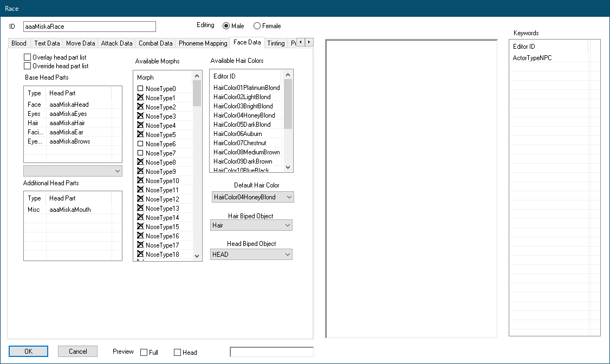Click Hair Colors list scroll-up arrow

pyautogui.click(x=288, y=75)
